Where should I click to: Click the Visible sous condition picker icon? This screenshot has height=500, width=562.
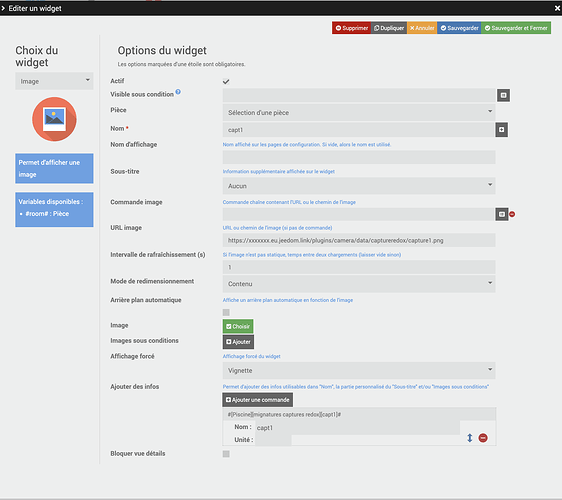503,95
